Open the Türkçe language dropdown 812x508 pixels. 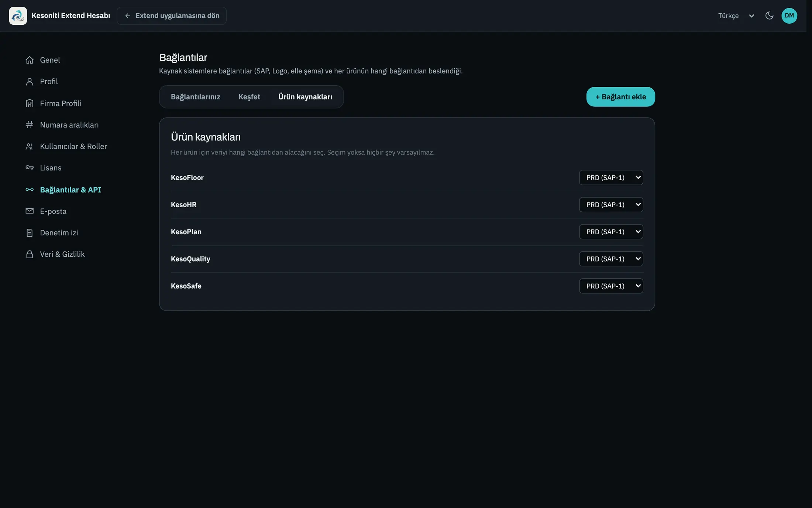[x=736, y=16]
